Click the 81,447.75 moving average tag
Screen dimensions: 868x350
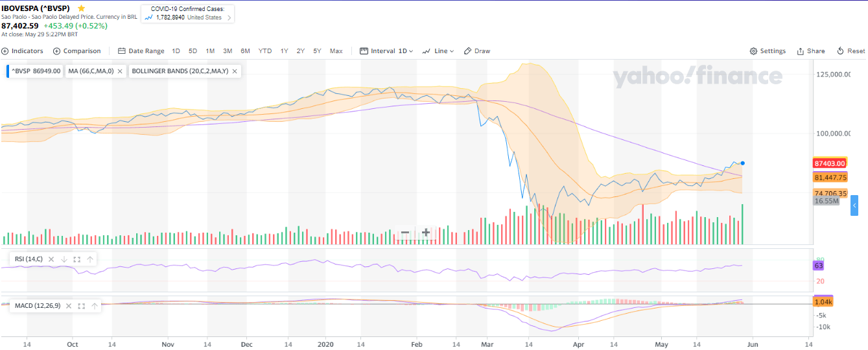(x=830, y=177)
